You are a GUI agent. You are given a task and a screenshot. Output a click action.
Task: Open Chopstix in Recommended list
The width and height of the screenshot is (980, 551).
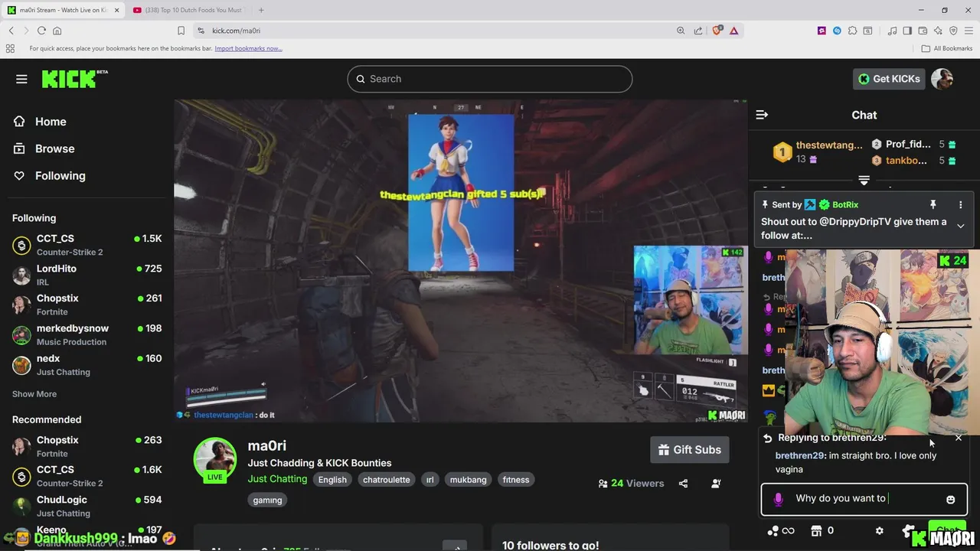[87, 446]
